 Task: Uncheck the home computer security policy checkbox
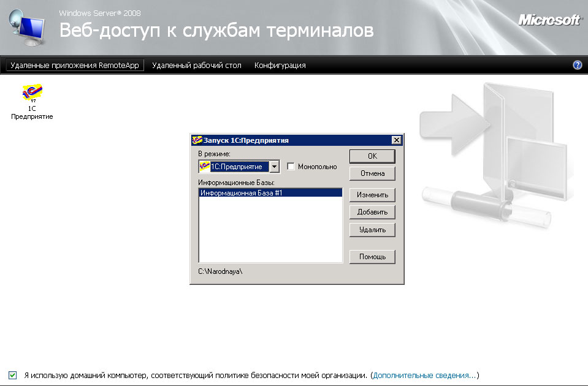[12, 375]
